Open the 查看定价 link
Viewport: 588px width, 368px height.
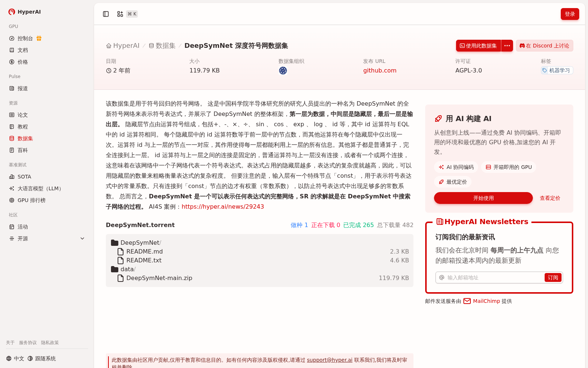click(550, 198)
